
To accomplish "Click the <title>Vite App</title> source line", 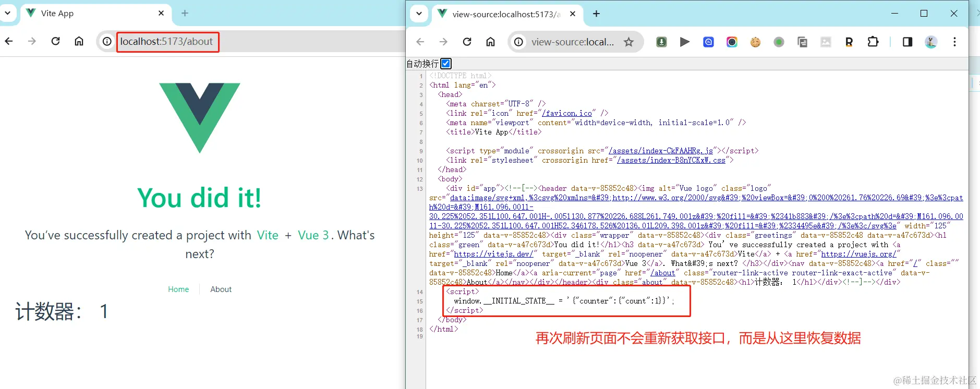I will point(493,132).
